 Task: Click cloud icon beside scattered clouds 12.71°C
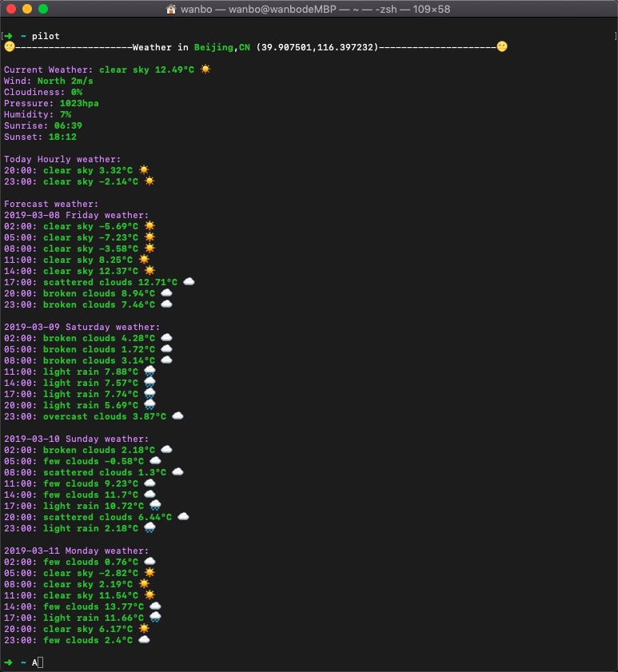coord(189,281)
